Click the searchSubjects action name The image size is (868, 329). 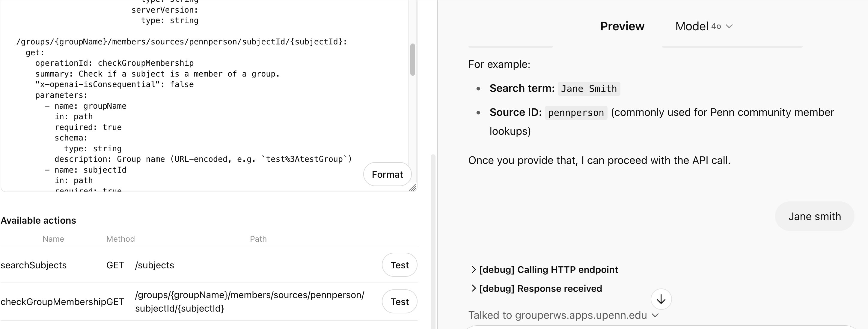34,265
